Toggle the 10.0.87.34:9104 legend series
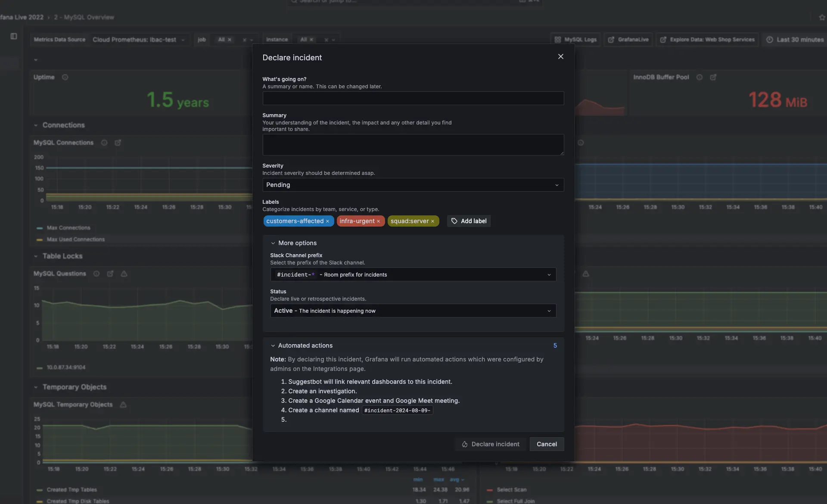The width and height of the screenshot is (827, 504). tap(65, 367)
